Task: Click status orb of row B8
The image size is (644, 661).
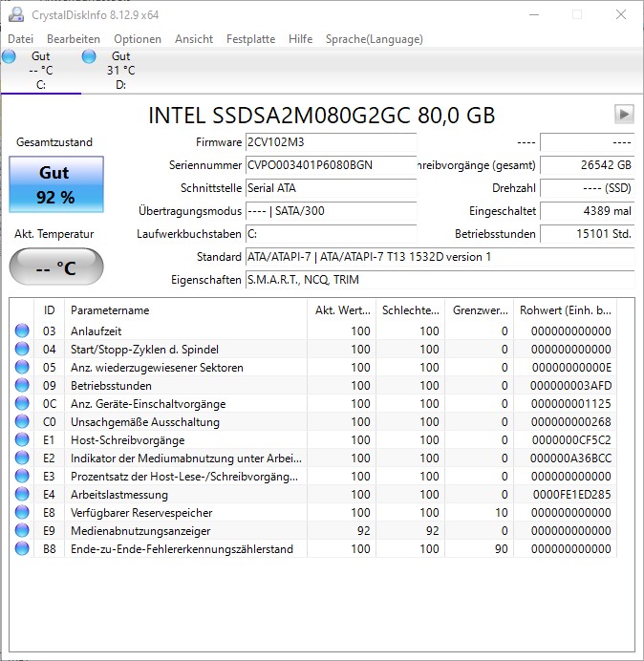Action: coord(22,549)
